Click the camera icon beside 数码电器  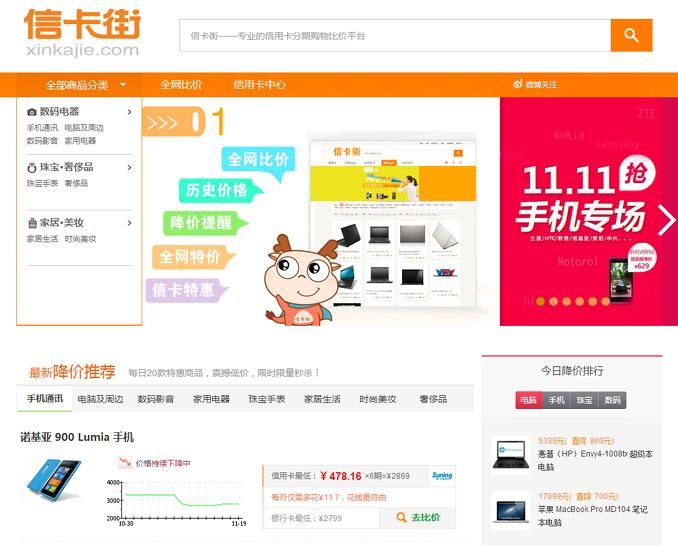[x=32, y=112]
